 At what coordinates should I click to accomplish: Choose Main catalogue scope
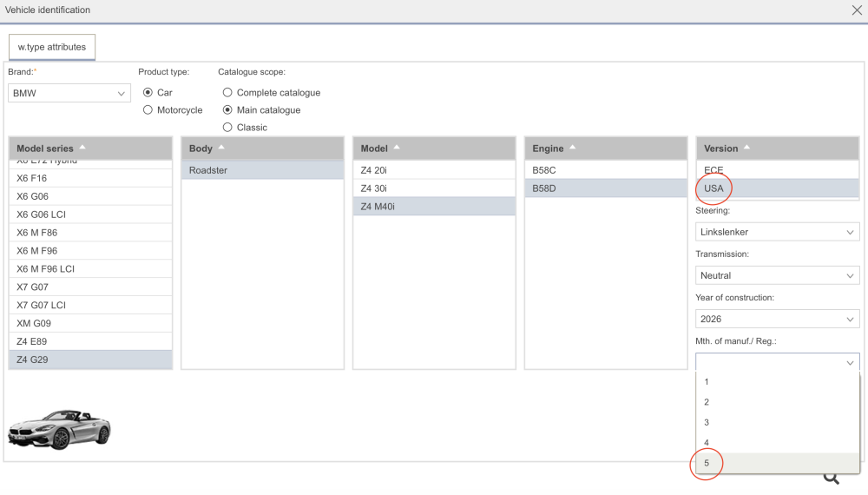[x=227, y=110]
